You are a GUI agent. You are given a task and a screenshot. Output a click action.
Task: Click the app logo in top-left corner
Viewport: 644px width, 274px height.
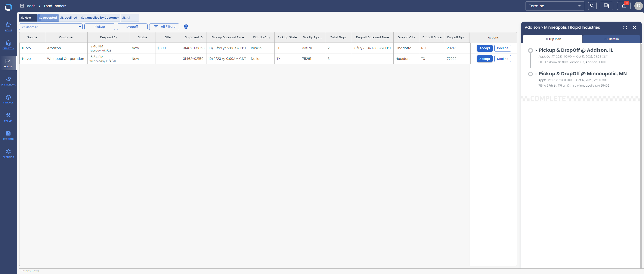tap(8, 7)
